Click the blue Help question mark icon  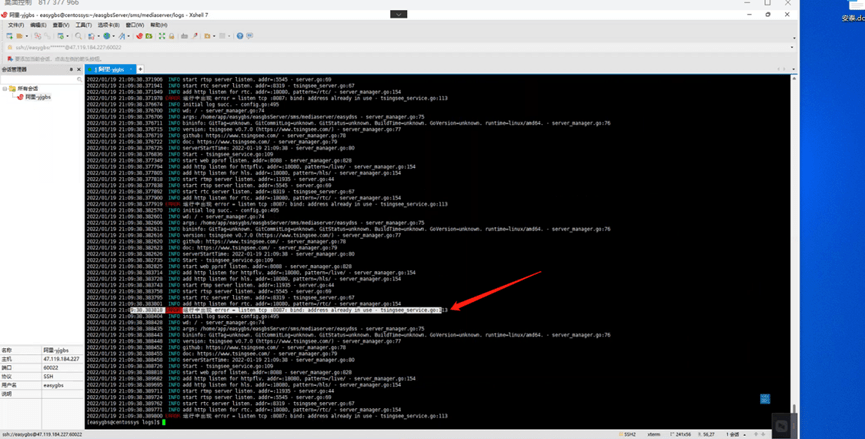click(240, 36)
